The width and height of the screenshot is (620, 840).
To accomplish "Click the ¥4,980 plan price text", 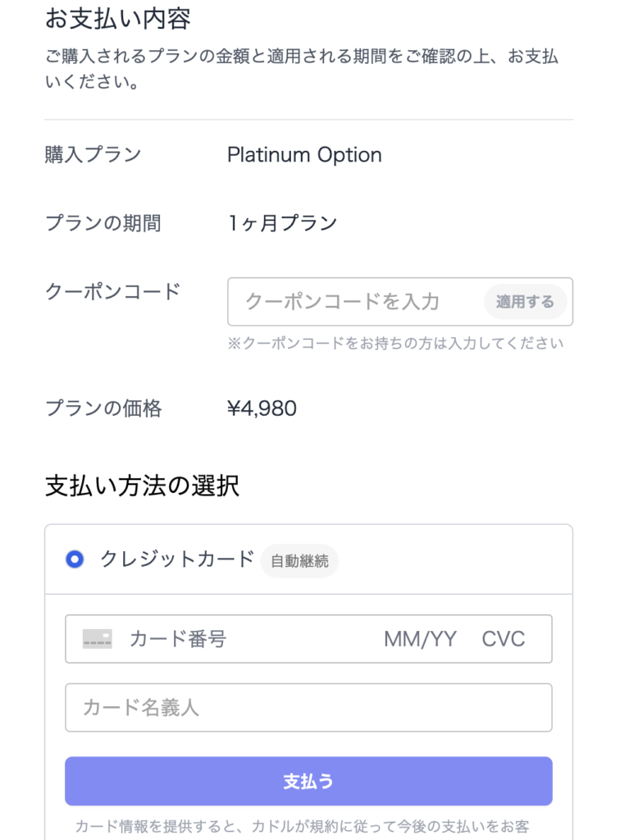I will [262, 408].
